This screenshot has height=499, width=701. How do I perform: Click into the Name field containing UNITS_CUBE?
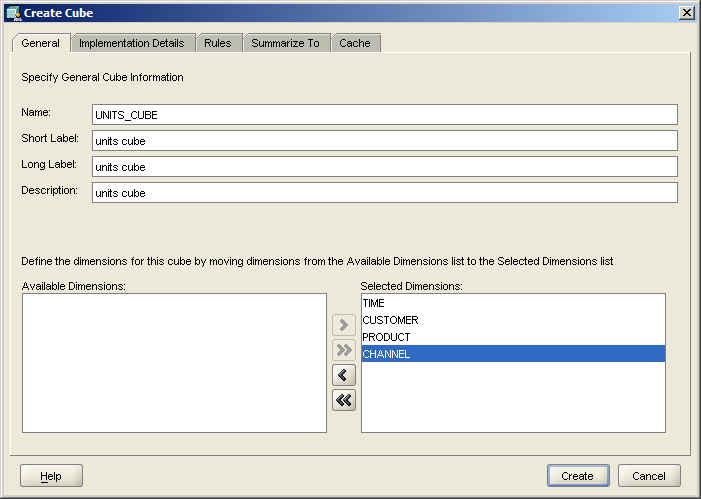[x=385, y=115]
